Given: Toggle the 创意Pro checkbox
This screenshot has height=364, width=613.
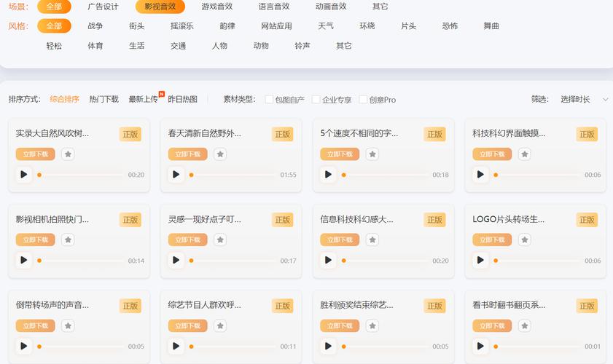Looking at the screenshot, I should point(363,100).
